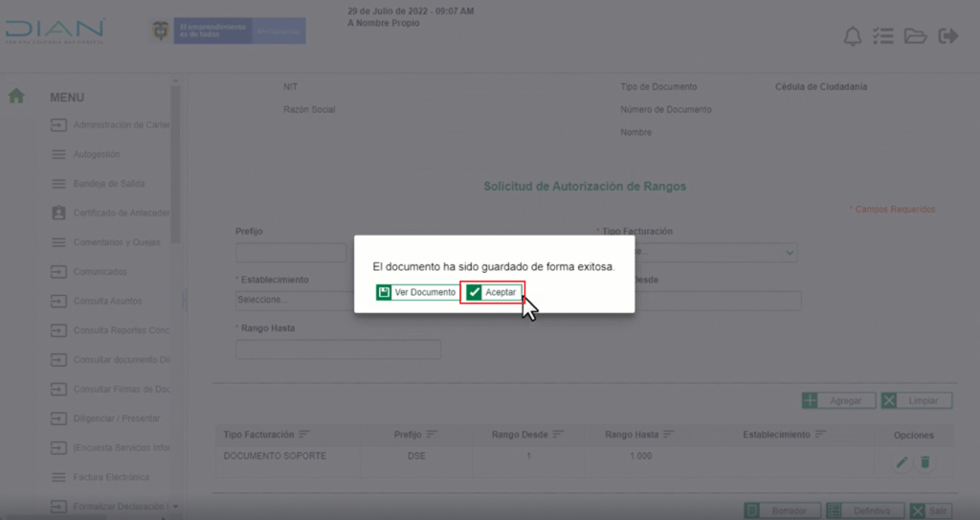Screen dimensions: 980x520
Task: Click the Rango Desde input field
Action: (x=718, y=301)
